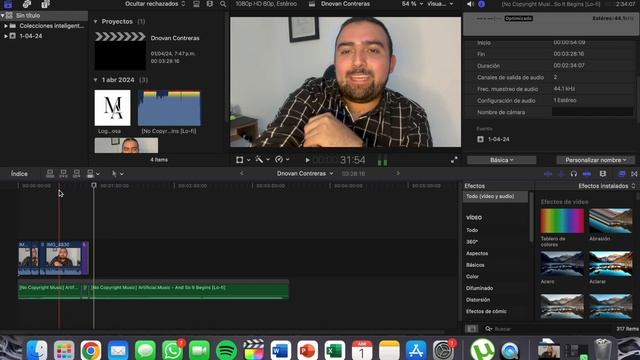The width and height of the screenshot is (640, 360).
Task: Toggle the headphones solo icon
Action: tap(573, 174)
